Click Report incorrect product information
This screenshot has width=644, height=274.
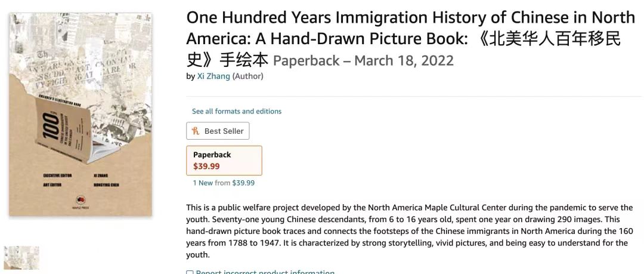pos(265,272)
